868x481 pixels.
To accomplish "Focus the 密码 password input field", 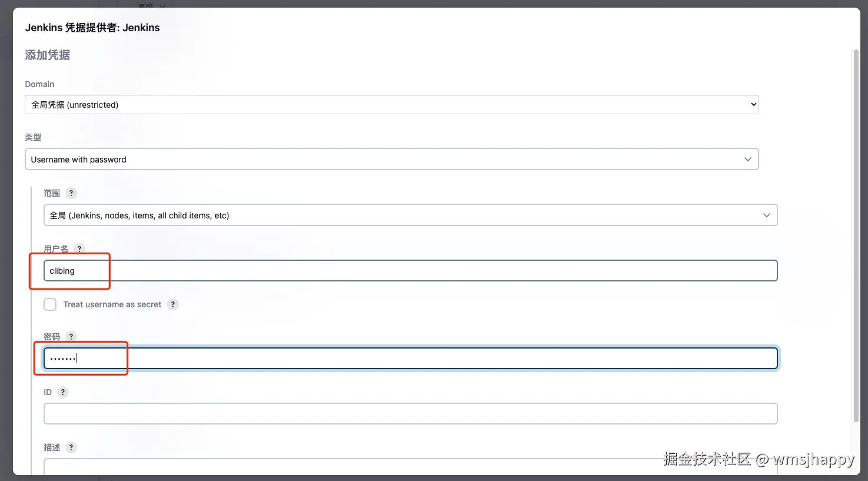I will tap(410, 359).
